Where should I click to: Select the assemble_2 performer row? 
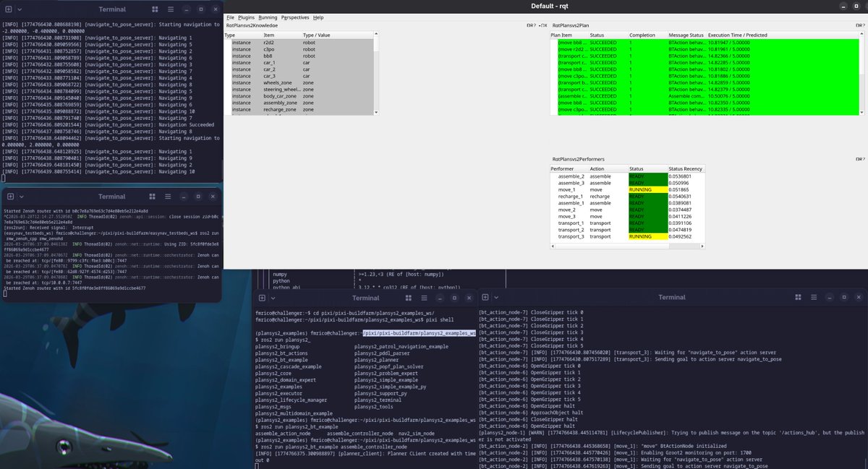coord(628,176)
